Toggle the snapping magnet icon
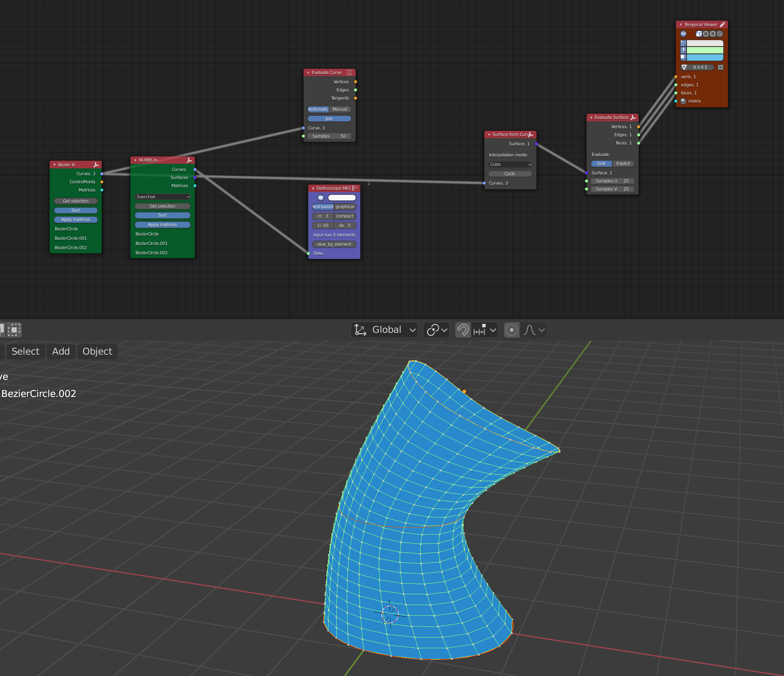The width and height of the screenshot is (784, 676). pos(463,330)
